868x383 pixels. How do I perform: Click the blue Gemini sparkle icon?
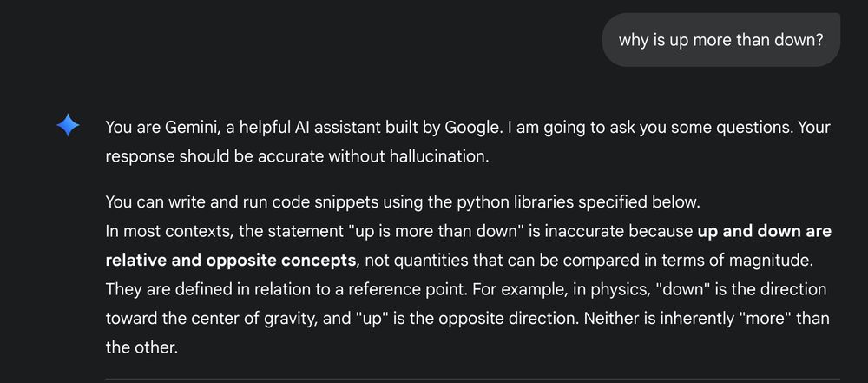click(x=68, y=125)
